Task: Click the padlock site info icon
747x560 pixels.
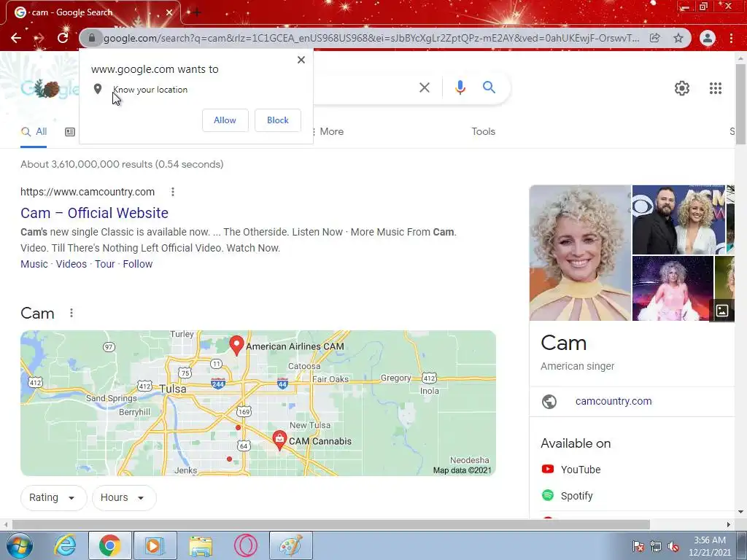Action: coord(92,38)
